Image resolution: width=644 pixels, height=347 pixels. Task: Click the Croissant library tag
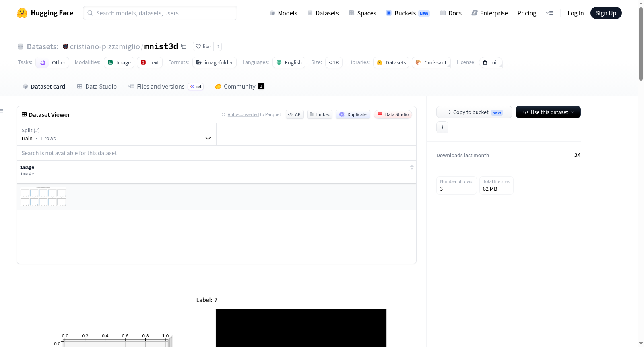click(x=431, y=62)
